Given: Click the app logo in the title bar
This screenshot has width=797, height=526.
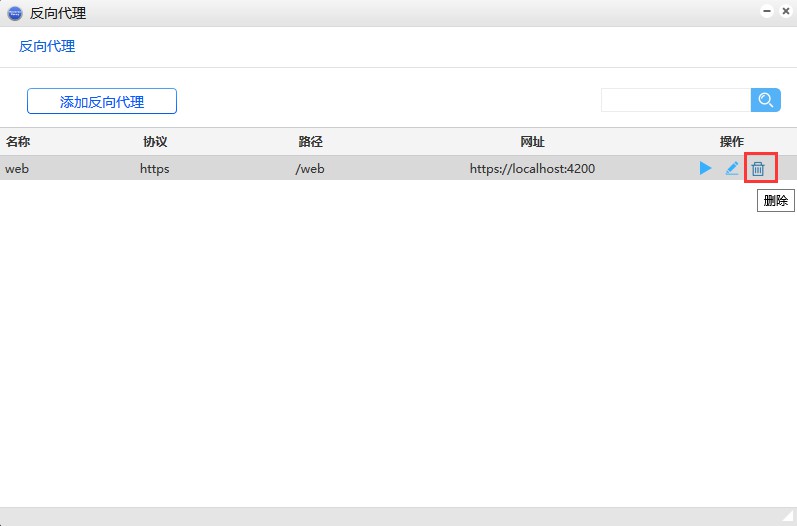Looking at the screenshot, I should [14, 13].
